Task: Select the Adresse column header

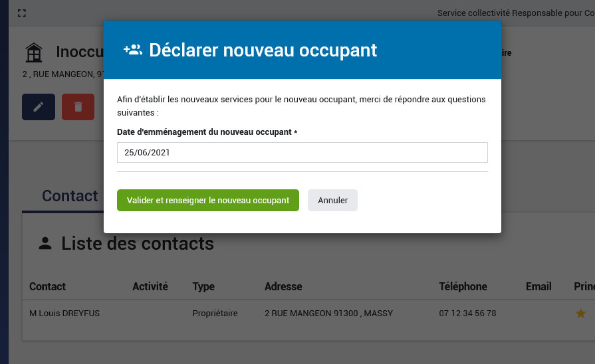Action: [x=283, y=287]
